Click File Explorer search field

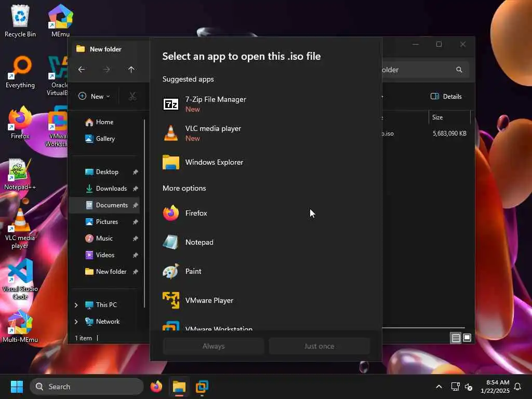[x=425, y=70]
